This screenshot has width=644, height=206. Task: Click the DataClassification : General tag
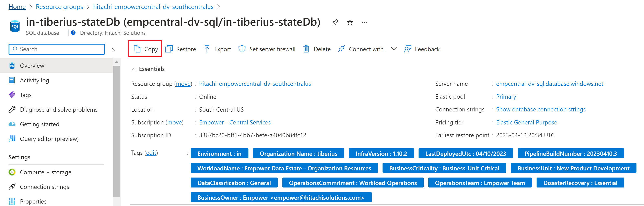[x=234, y=183]
